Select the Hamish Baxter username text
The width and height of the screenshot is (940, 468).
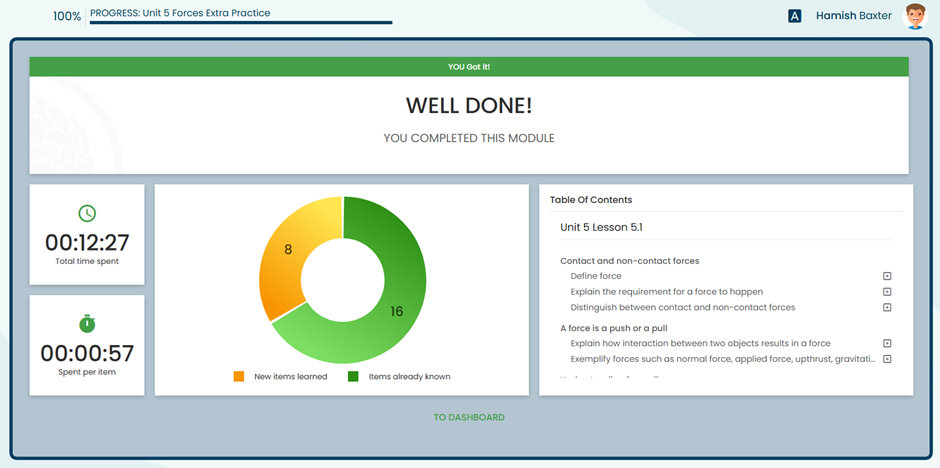point(853,16)
